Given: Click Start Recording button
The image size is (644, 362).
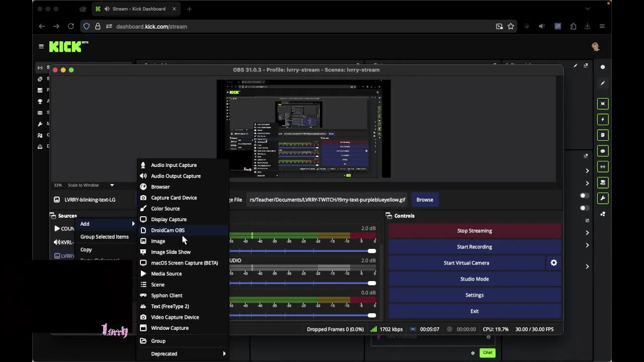Looking at the screenshot, I should pos(474,247).
